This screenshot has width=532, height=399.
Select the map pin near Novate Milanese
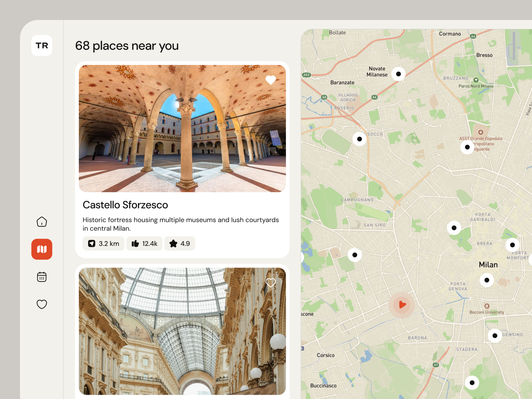[398, 74]
